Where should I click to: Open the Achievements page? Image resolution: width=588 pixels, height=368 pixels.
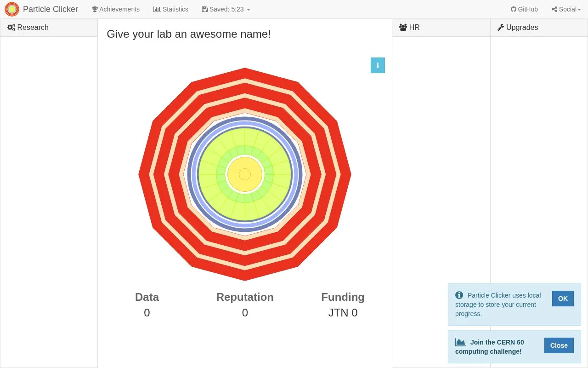click(116, 9)
